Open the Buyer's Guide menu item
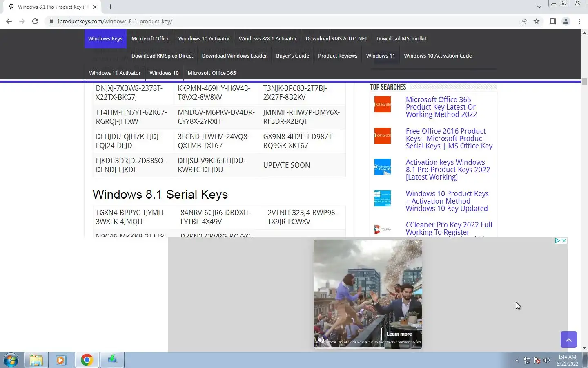This screenshot has width=588, height=368. coord(292,56)
